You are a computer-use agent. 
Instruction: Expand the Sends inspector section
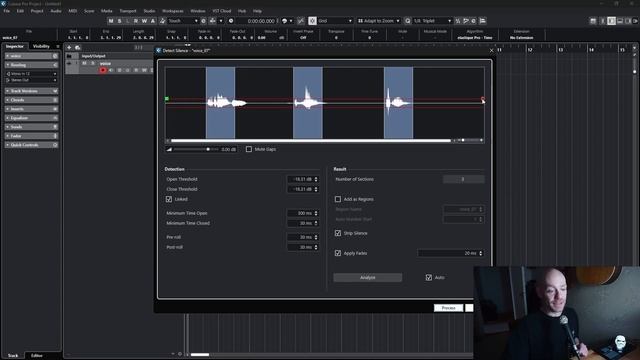(x=31, y=127)
